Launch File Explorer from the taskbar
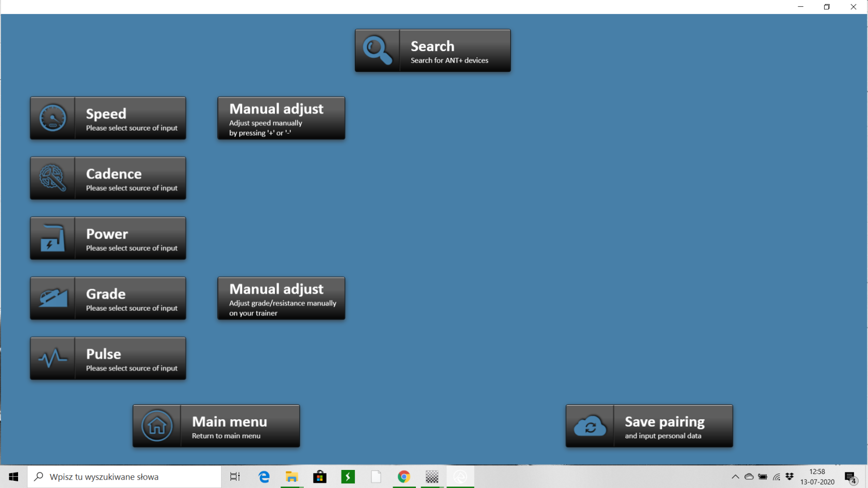The width and height of the screenshot is (868, 488). (x=292, y=477)
